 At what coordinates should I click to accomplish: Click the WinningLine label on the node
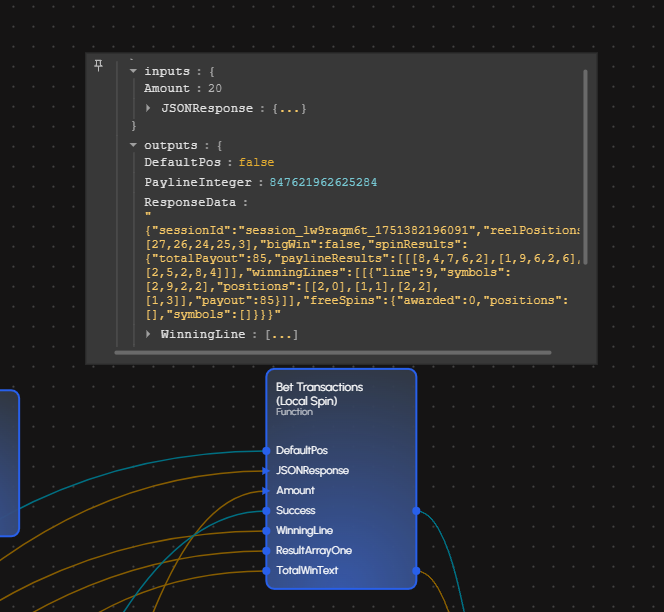304,530
